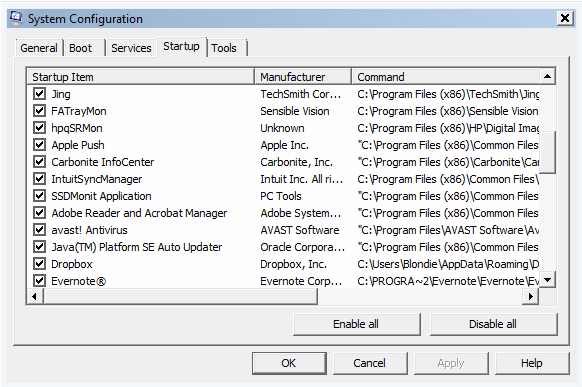The height and width of the screenshot is (387, 582).
Task: Click the horizontal scrollbar thumb
Action: tap(180, 296)
